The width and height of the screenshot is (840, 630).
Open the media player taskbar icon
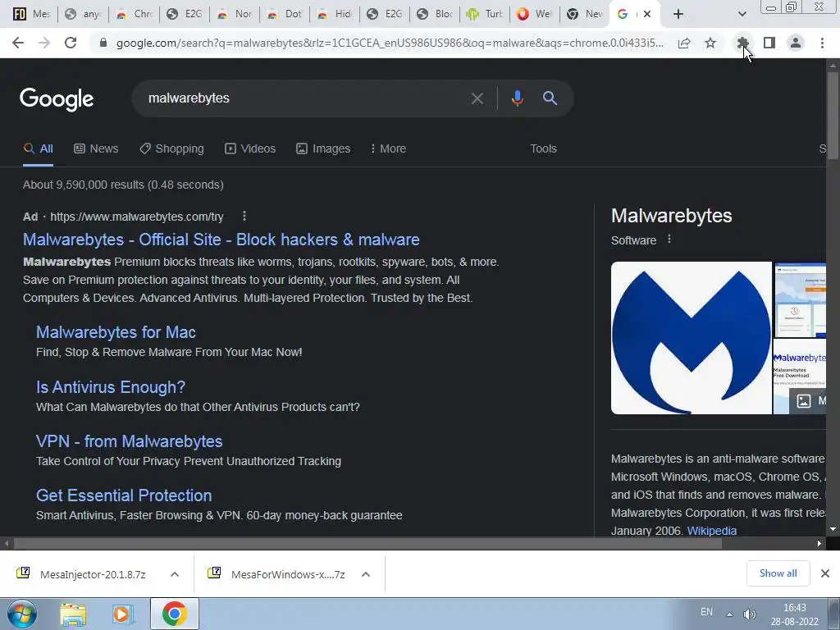pyautogui.click(x=123, y=614)
